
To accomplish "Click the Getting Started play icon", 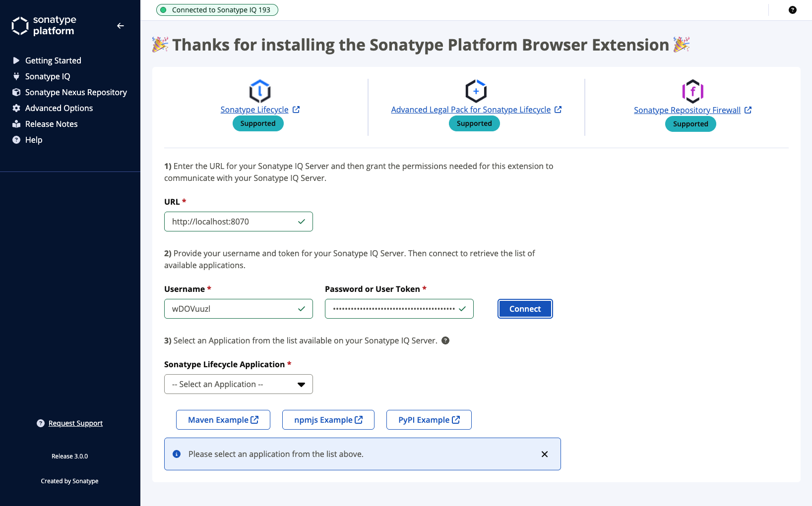I will click(x=16, y=60).
